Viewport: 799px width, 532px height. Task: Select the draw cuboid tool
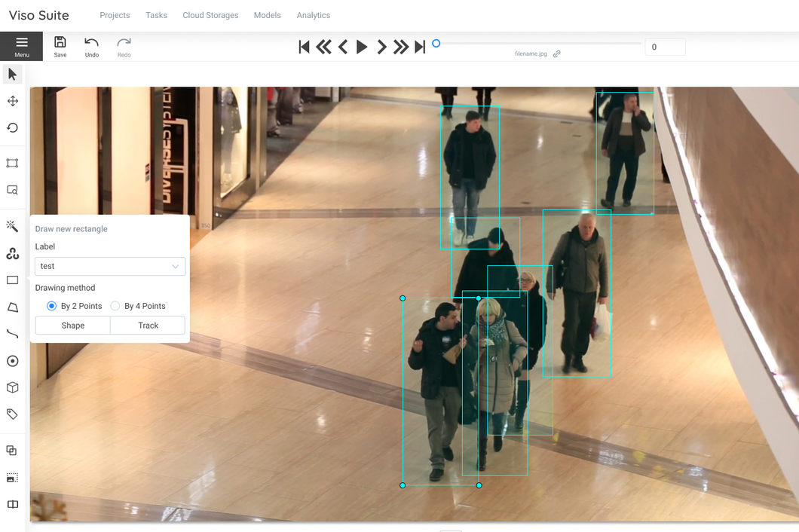point(12,387)
